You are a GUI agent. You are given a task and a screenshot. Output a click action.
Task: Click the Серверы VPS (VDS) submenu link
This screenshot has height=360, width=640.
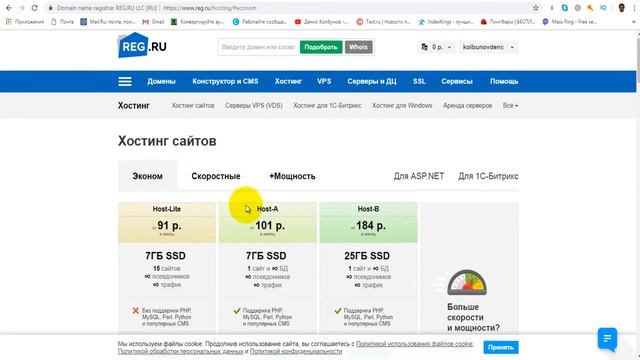(x=254, y=105)
